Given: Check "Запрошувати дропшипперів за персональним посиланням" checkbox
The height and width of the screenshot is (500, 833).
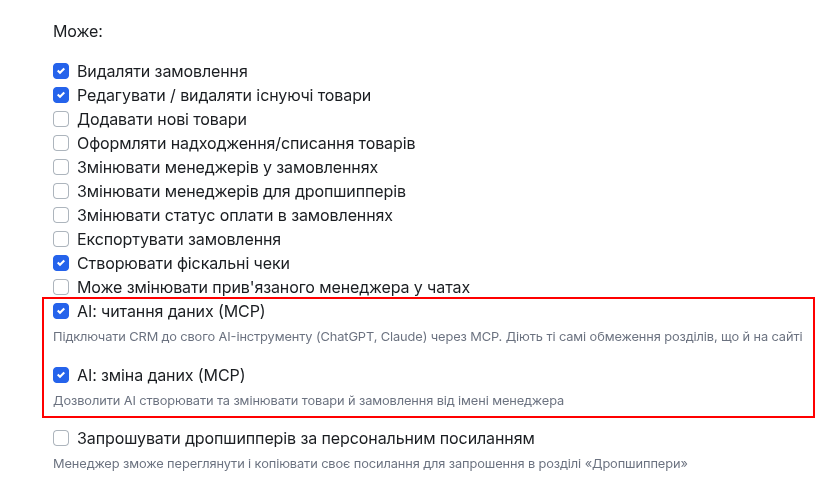Looking at the screenshot, I should point(61,438).
